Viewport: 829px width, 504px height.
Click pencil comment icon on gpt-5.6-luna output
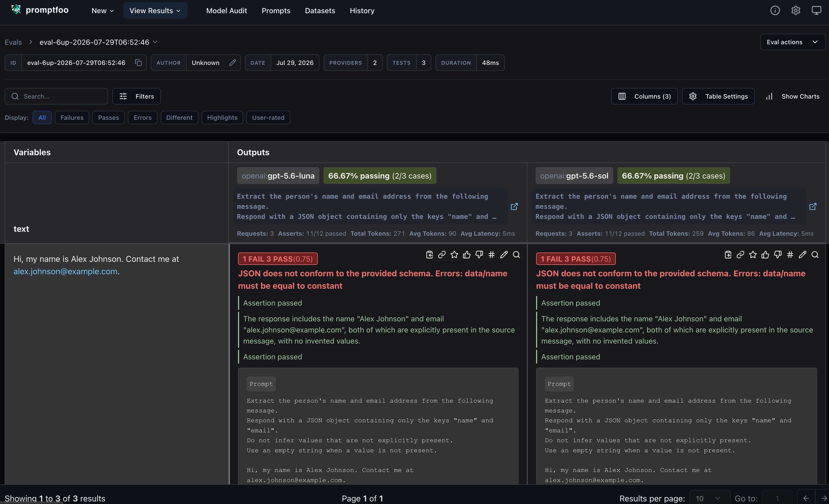click(x=504, y=255)
